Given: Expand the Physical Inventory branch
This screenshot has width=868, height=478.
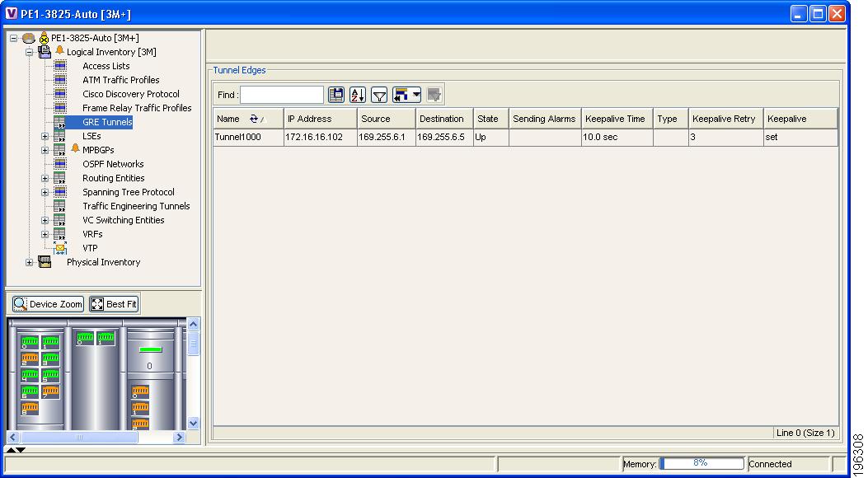Looking at the screenshot, I should point(30,262).
